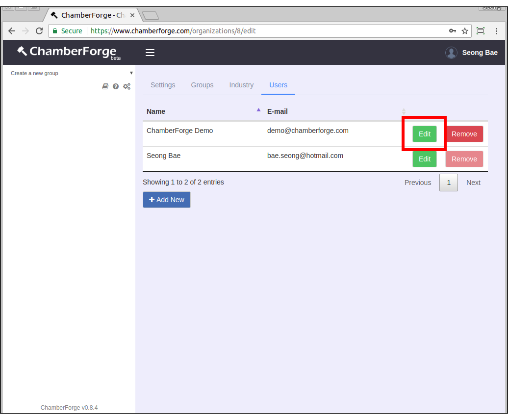Edit the ChamberForge Demo user
This screenshot has width=508, height=420.
(x=424, y=133)
